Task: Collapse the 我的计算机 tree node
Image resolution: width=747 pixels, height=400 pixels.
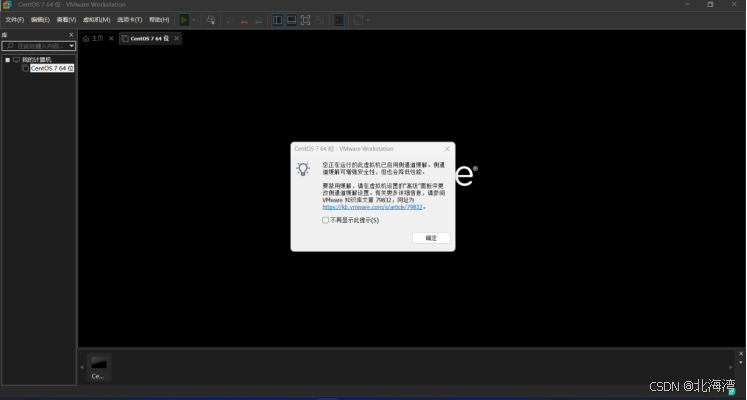Action: pyautogui.click(x=8, y=60)
